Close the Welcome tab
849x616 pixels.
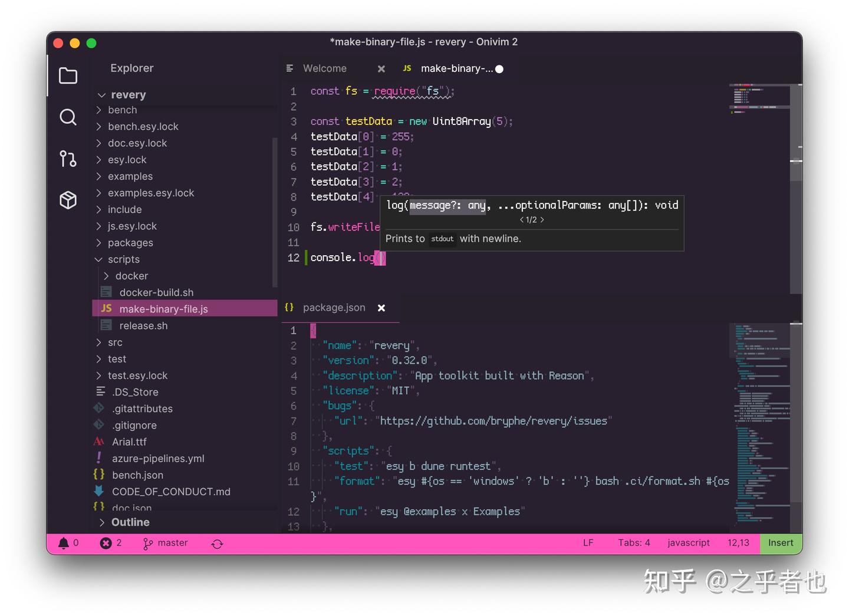[381, 69]
